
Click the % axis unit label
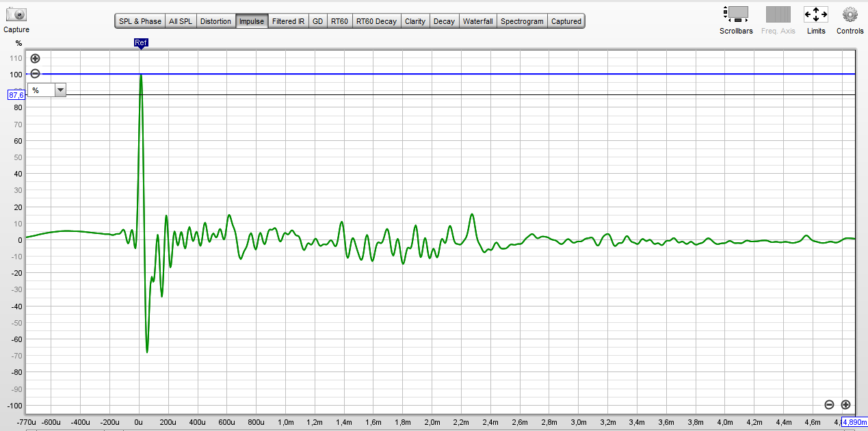pyautogui.click(x=18, y=43)
